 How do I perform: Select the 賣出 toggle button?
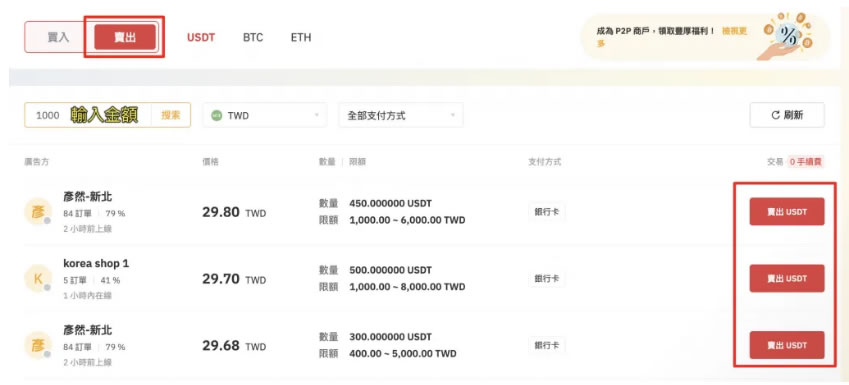point(125,37)
